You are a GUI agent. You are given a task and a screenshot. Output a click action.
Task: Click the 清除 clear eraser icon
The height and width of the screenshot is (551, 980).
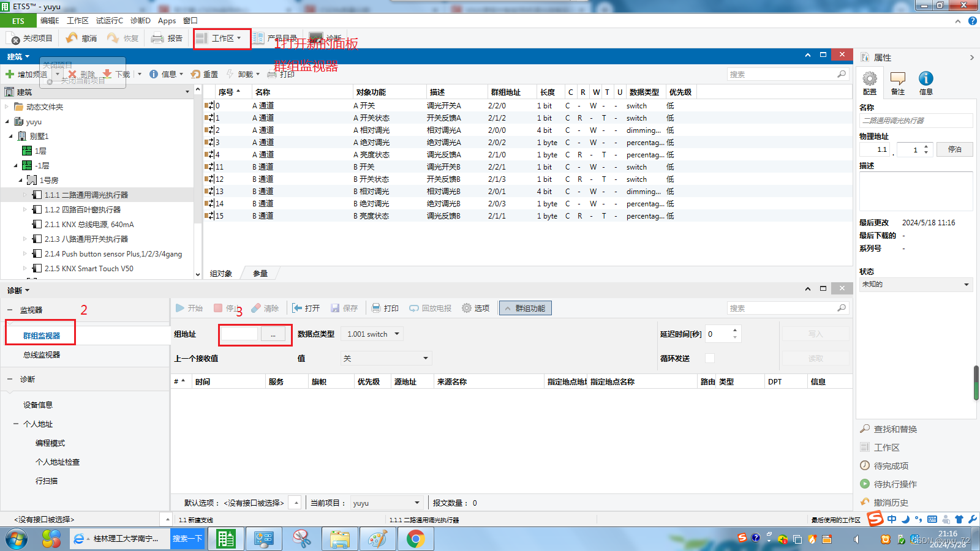click(x=256, y=308)
